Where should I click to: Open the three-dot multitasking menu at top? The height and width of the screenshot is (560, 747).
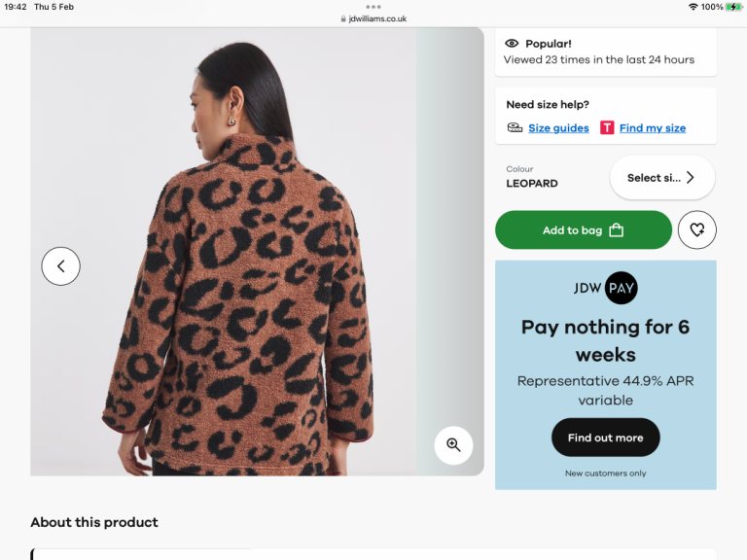click(373, 7)
